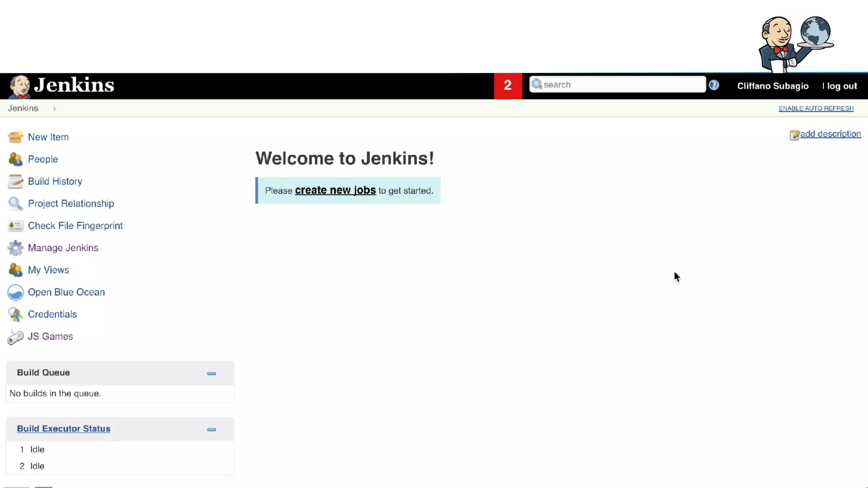Enable auto refresh
The width and height of the screenshot is (868, 488).
(x=815, y=108)
